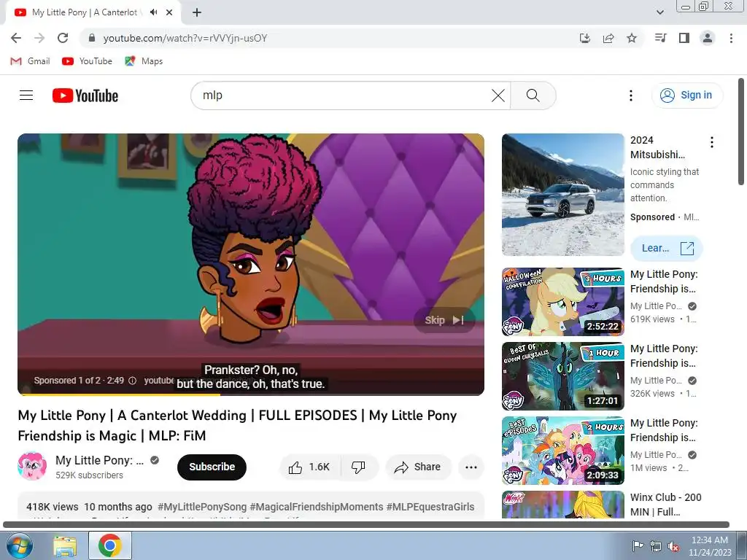Click the Learn more ad button

click(666, 248)
